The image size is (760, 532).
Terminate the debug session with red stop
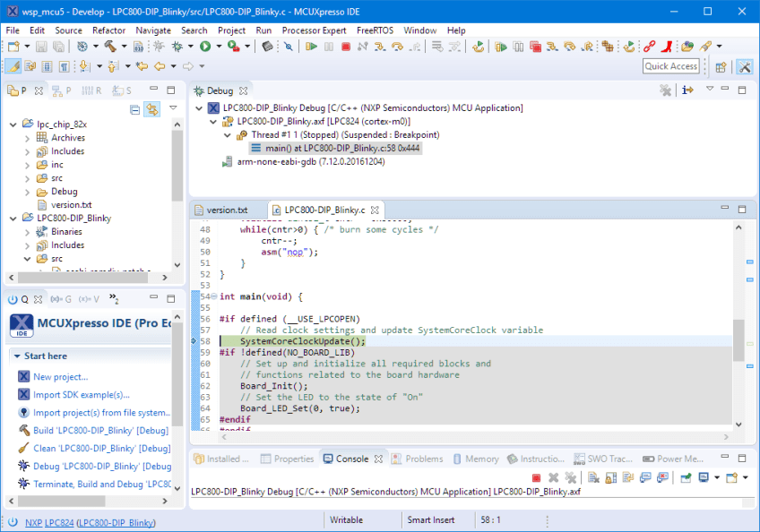346,46
